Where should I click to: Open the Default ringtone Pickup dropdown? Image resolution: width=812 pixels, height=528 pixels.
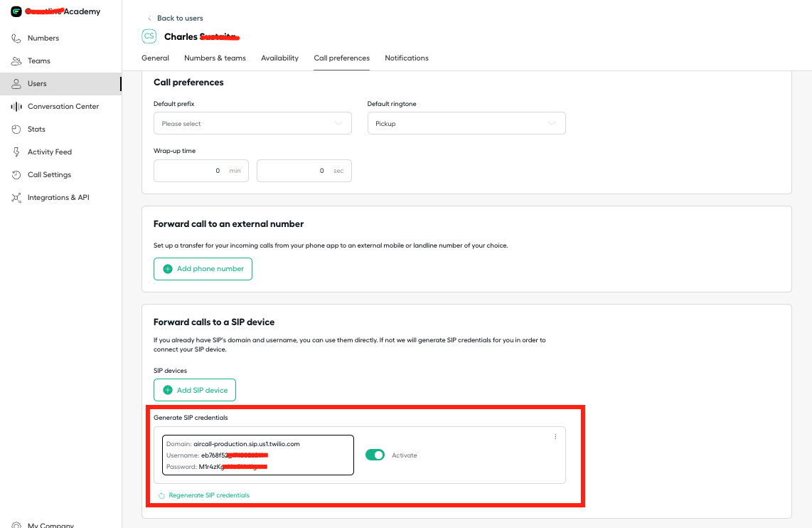466,123
